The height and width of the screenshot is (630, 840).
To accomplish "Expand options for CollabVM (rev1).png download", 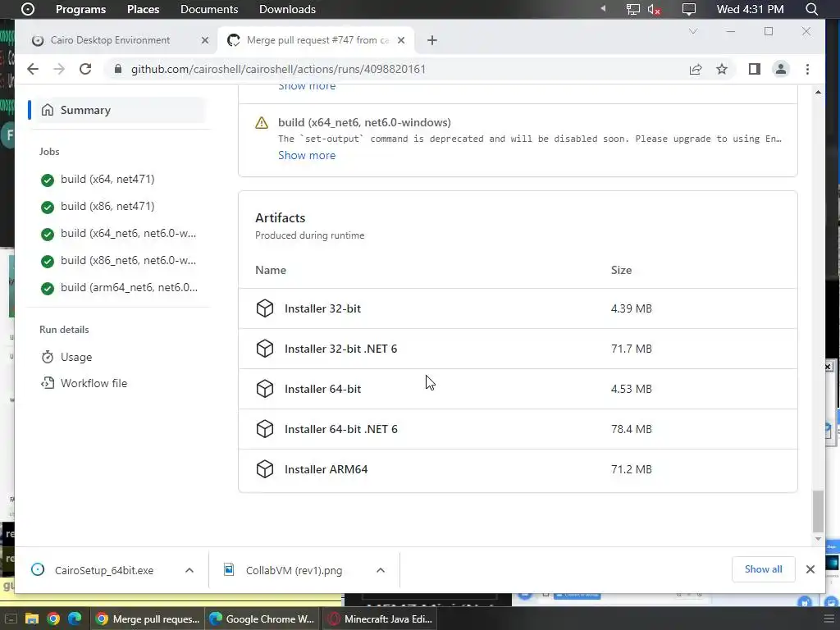I will click(x=381, y=571).
